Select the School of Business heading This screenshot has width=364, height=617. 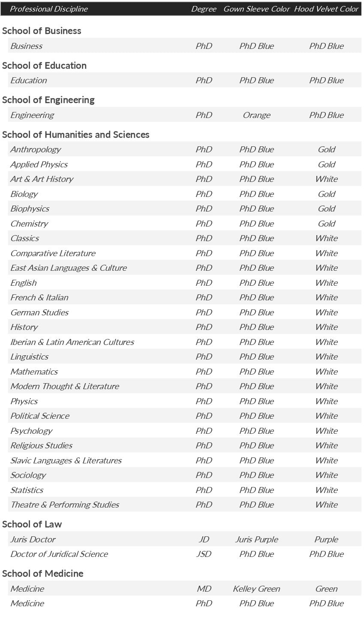point(42,31)
